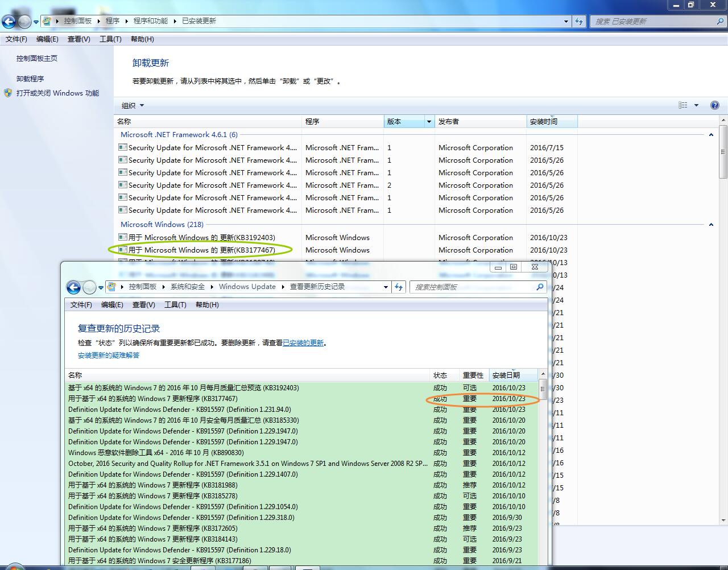Click 系统和安全 breadcrumb in history window
This screenshot has width=728, height=570.
tap(188, 287)
